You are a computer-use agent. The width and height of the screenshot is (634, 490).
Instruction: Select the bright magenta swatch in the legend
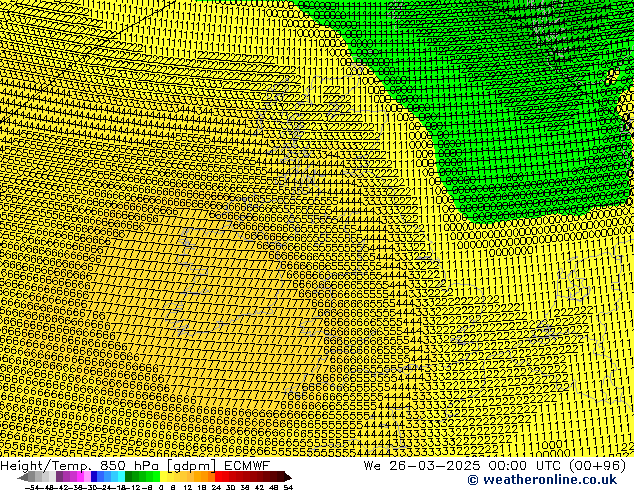click(80, 476)
